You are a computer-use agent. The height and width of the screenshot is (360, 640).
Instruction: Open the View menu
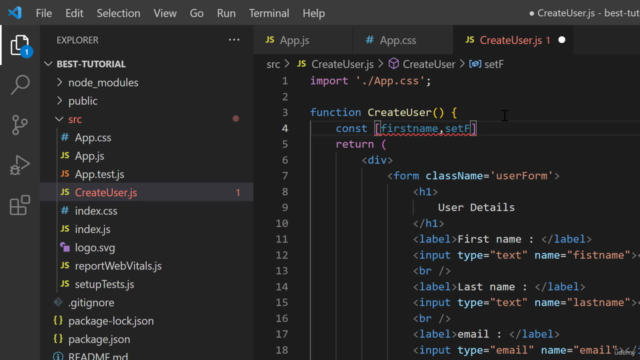(165, 13)
